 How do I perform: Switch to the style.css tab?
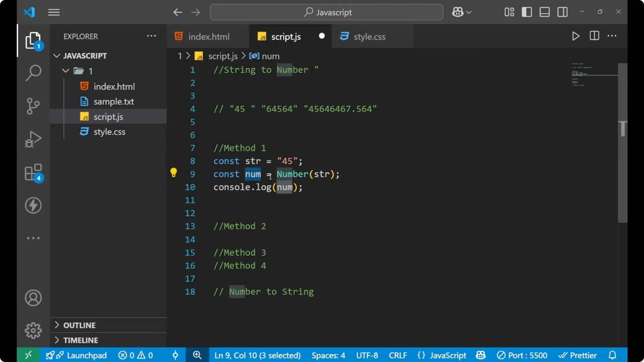(x=369, y=37)
